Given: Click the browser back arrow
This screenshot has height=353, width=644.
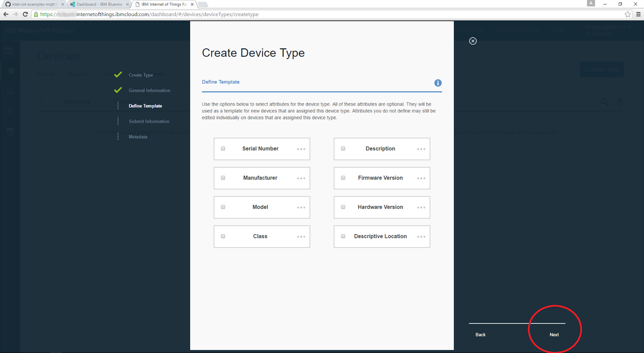Looking at the screenshot, I should (6, 14).
